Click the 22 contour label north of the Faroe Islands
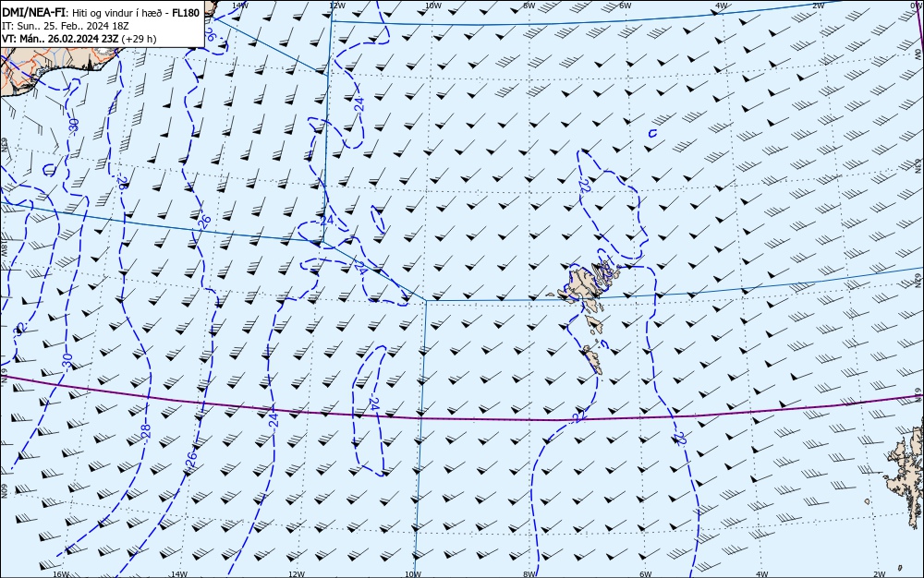This screenshot has height=578, width=924. click(x=584, y=186)
